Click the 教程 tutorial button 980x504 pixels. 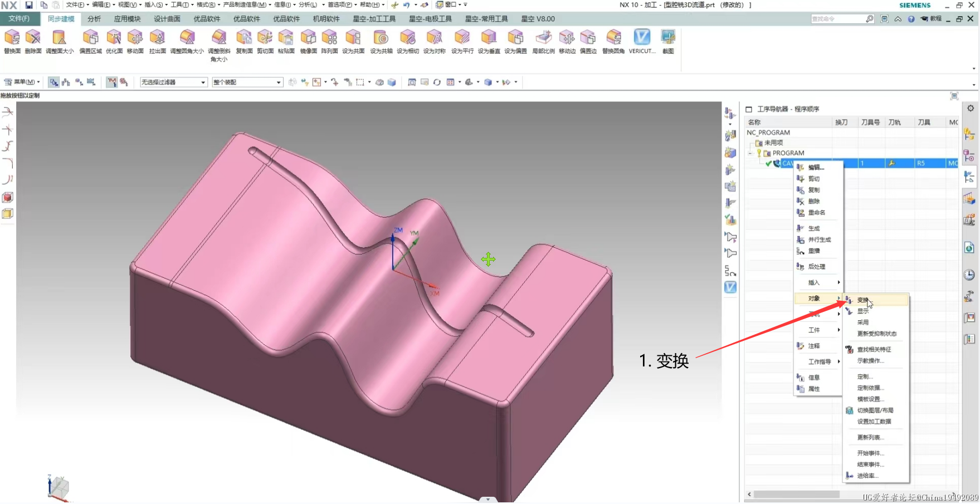tap(932, 19)
